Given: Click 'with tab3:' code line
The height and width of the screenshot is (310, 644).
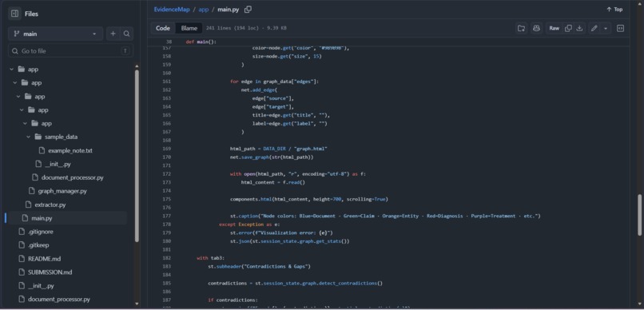Looking at the screenshot, I should [x=211, y=258].
